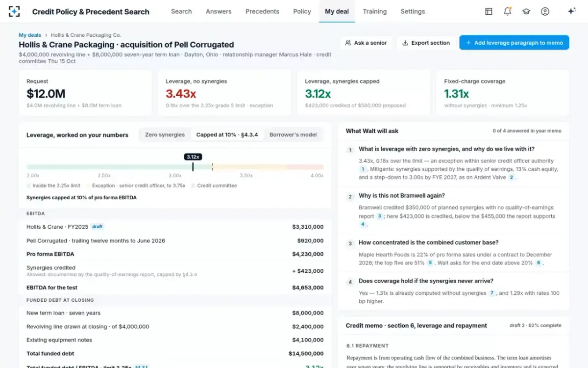This screenshot has height=368, width=588.
Task: Click Hollis & Crane Packaging Co. breadcrumb text
Action: pos(86,35)
